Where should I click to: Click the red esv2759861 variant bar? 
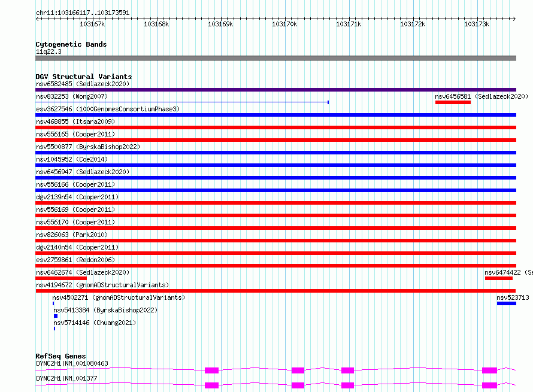[275, 266]
